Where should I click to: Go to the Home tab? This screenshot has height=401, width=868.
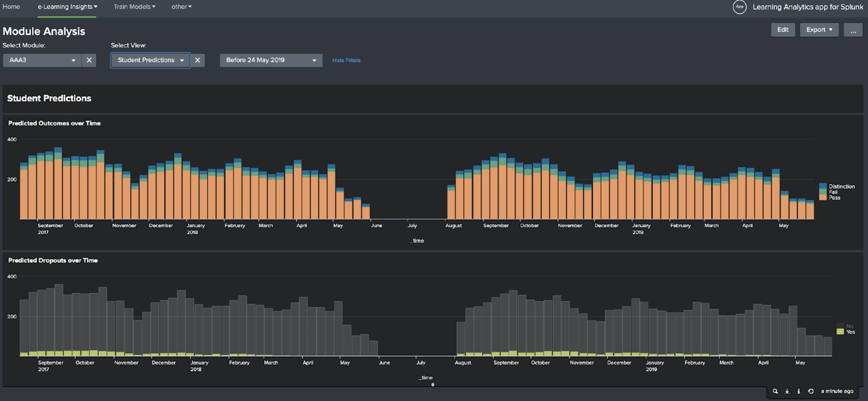click(x=11, y=7)
